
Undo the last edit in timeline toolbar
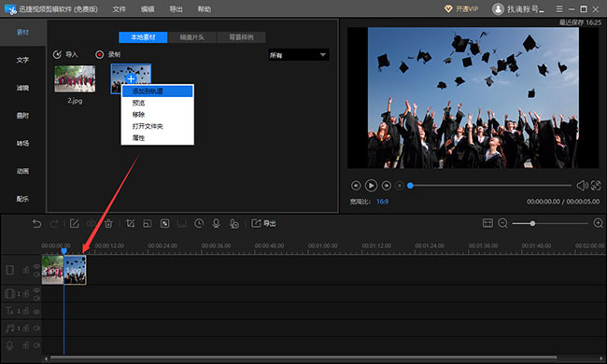coord(36,224)
